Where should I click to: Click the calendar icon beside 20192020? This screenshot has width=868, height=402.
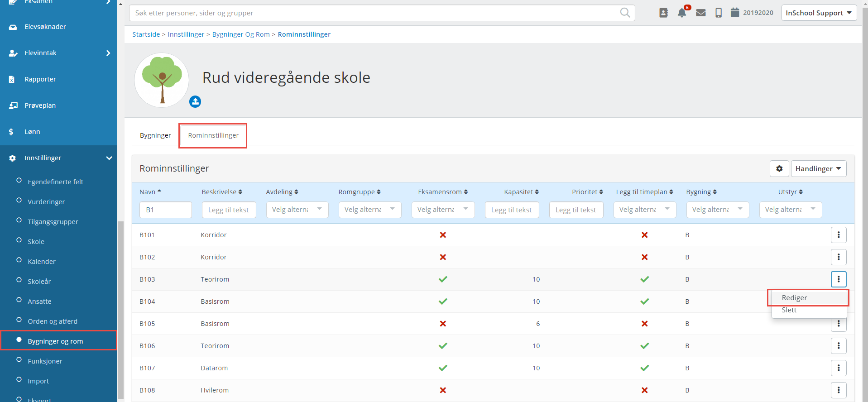[735, 12]
